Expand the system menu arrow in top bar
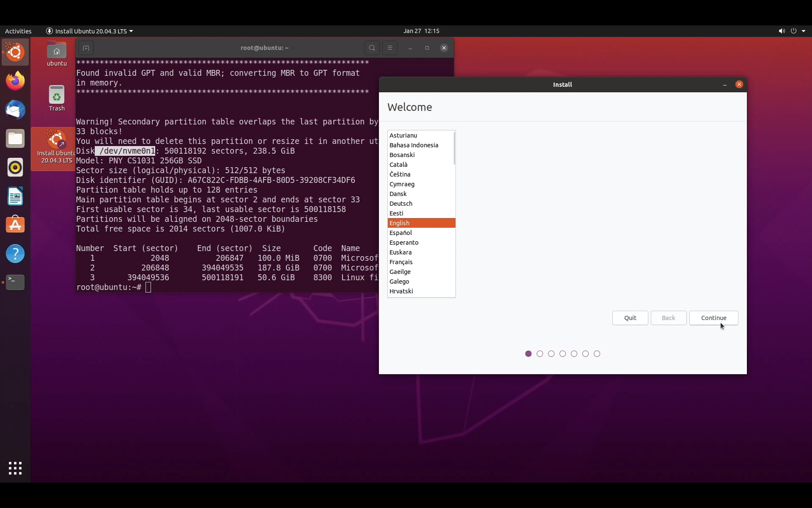 pos(804,31)
